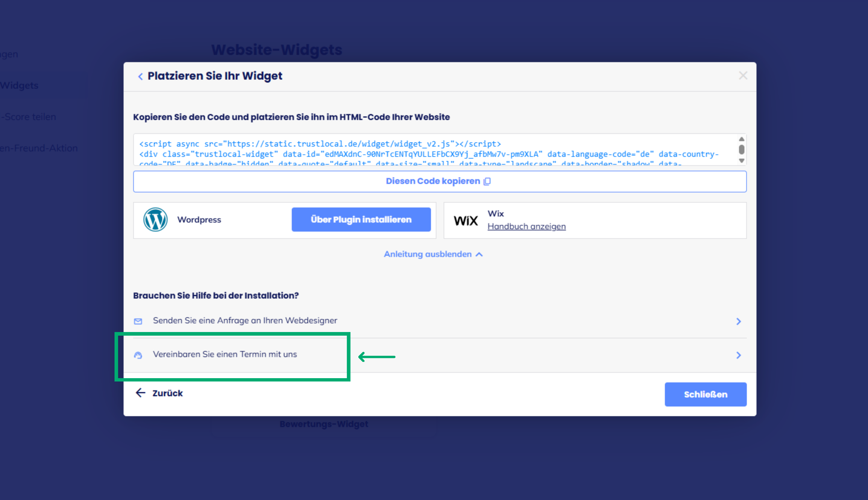
Task: Click the Wix logo
Action: 465,220
